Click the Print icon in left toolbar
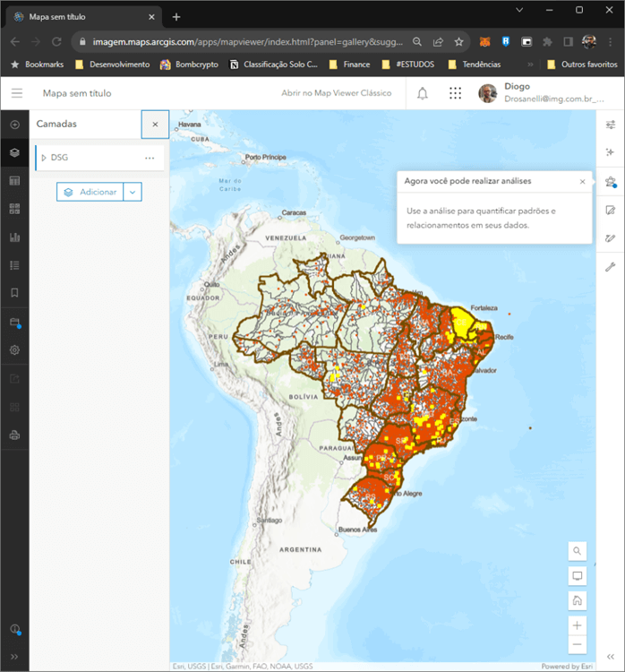 pyautogui.click(x=14, y=435)
